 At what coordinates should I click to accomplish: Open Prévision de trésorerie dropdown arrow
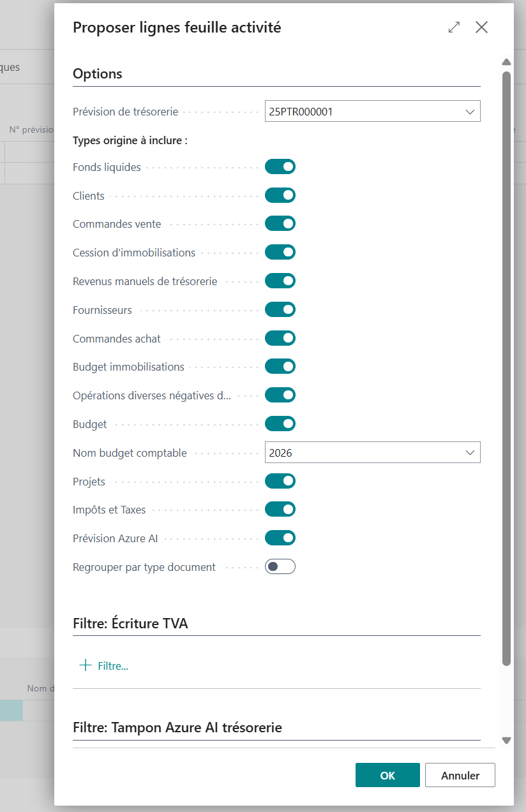[x=470, y=112]
